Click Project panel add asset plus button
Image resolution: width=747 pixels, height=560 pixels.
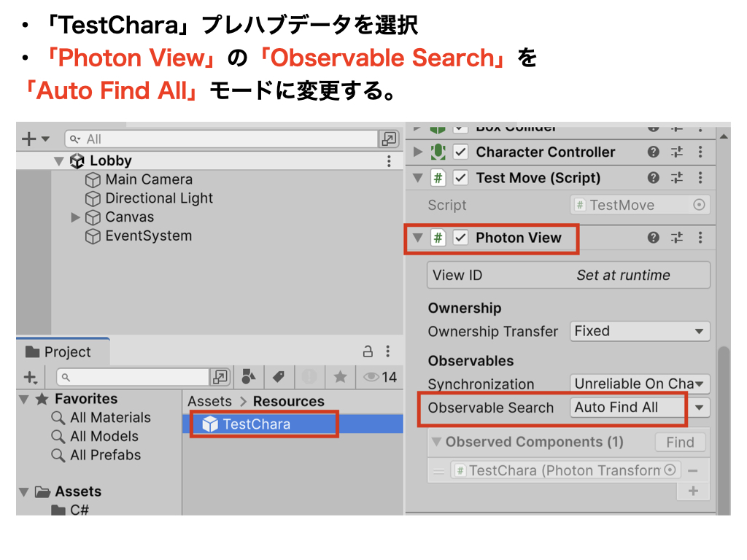[30, 377]
